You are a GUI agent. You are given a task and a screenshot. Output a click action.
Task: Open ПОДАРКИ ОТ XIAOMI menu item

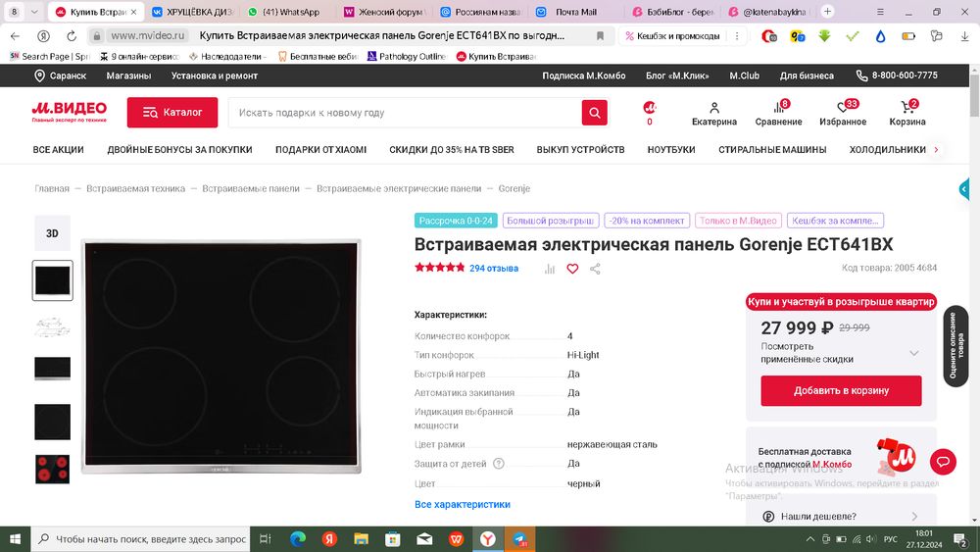[x=320, y=149]
